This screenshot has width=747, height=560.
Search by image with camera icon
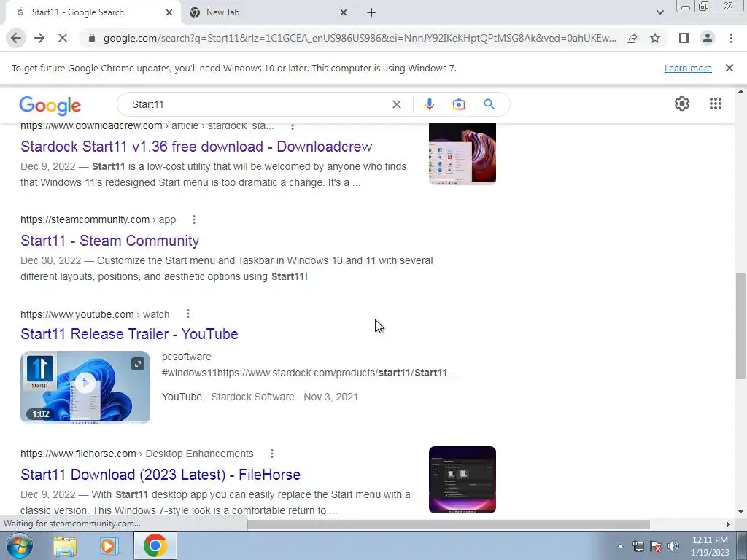click(x=458, y=104)
